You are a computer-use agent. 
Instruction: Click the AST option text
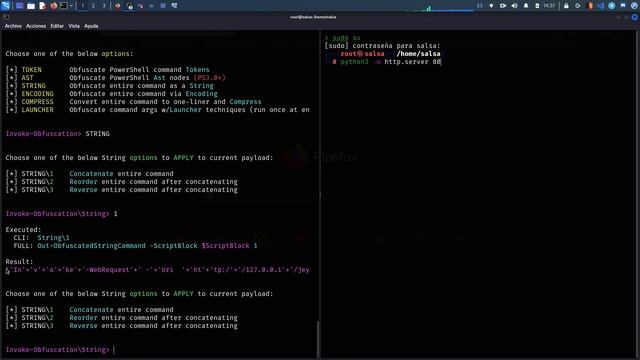click(27, 78)
